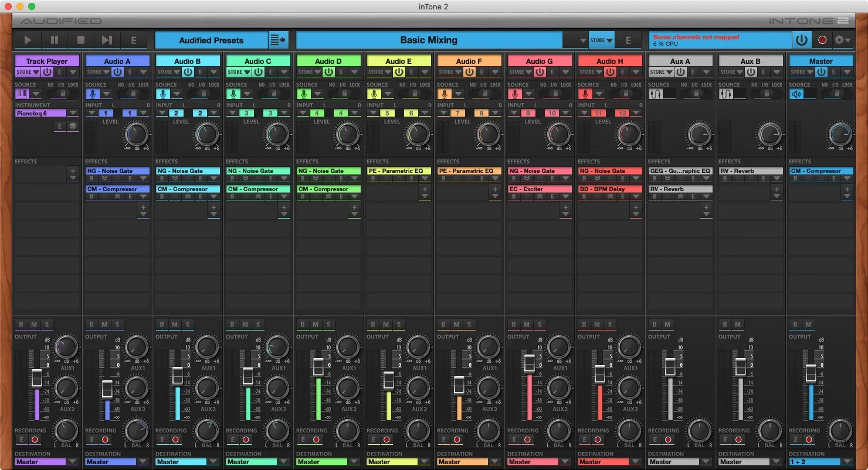Click the global power icon next to CPU display
868x470 pixels.
(x=802, y=40)
